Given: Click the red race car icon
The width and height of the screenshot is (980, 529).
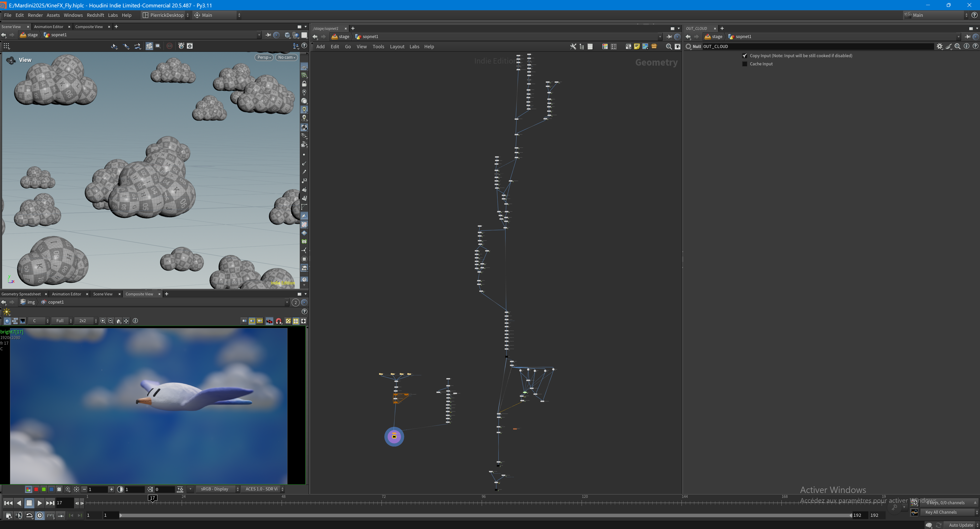Looking at the screenshot, I should click(269, 321).
